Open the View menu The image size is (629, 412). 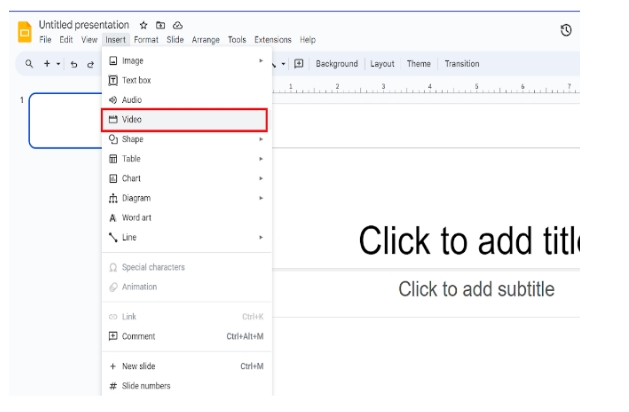[89, 40]
